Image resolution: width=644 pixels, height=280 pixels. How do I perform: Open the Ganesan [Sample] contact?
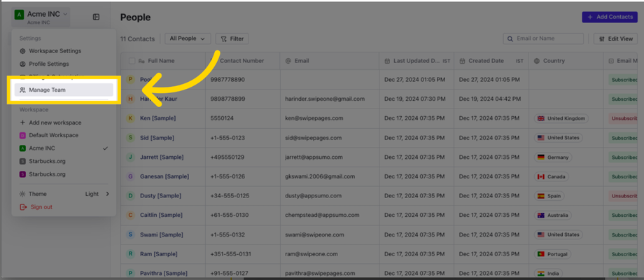click(164, 176)
